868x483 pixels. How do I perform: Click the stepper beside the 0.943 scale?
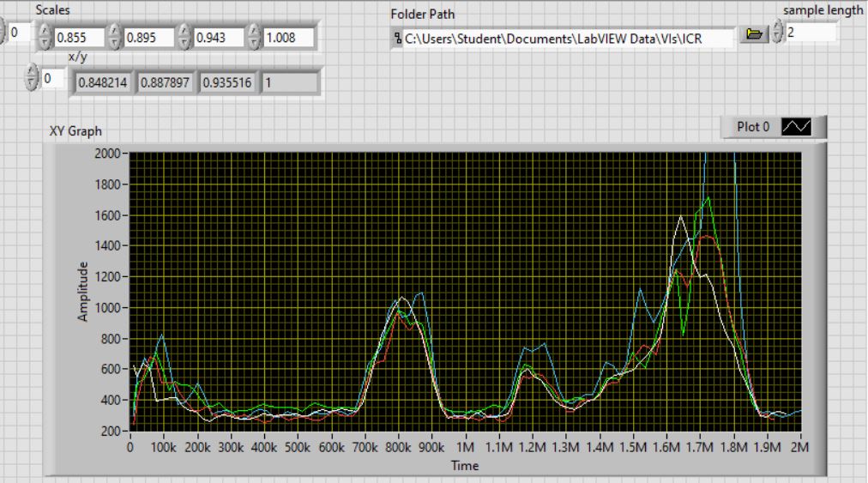184,37
